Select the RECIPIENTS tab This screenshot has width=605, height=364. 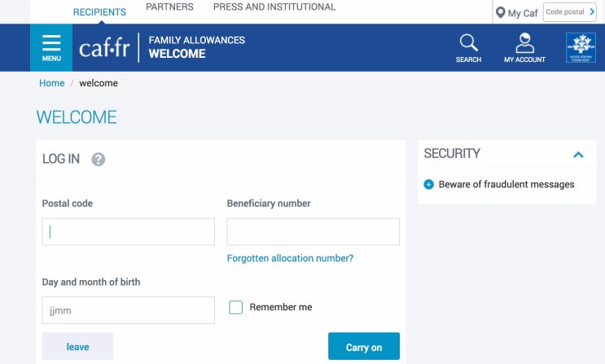(x=99, y=12)
